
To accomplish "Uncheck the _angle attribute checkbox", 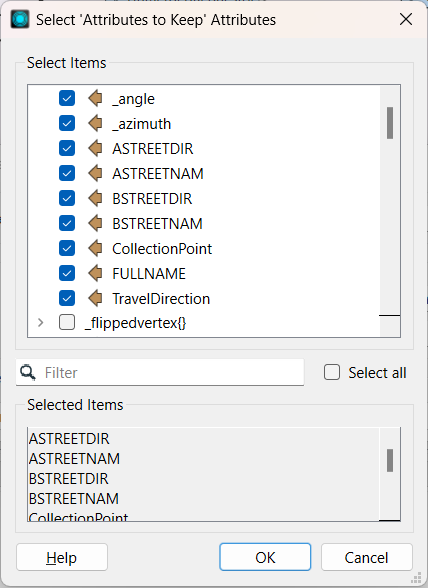I will (x=67, y=99).
